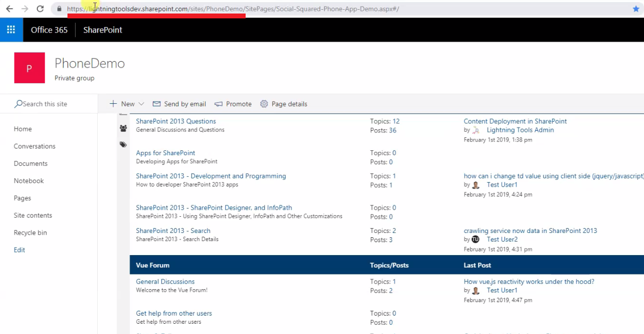Go to Home in left navigation
Screen dimensions: 644x334
point(23,129)
